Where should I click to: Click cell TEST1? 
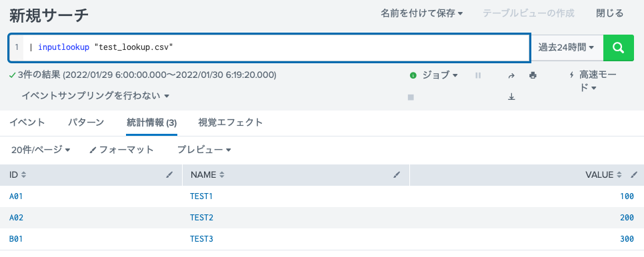coord(201,196)
